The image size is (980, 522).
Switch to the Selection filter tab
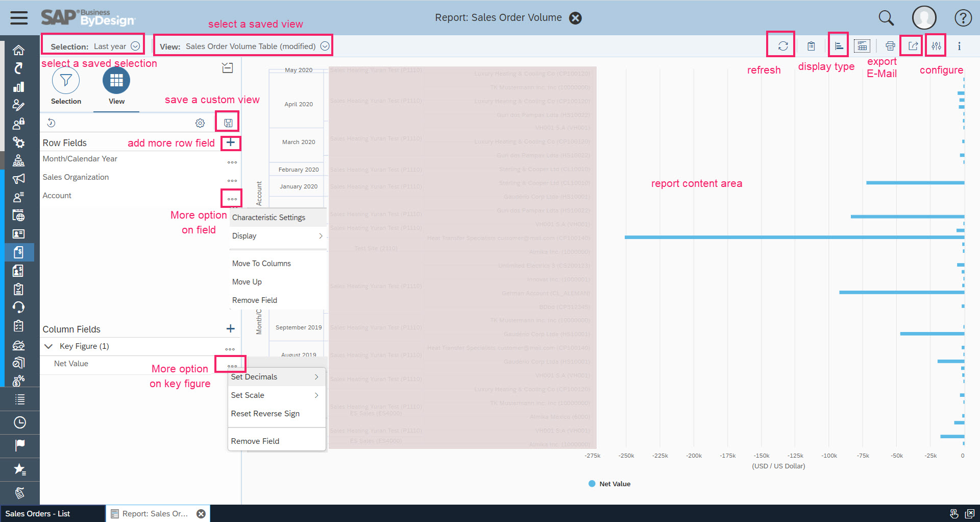[x=66, y=86]
